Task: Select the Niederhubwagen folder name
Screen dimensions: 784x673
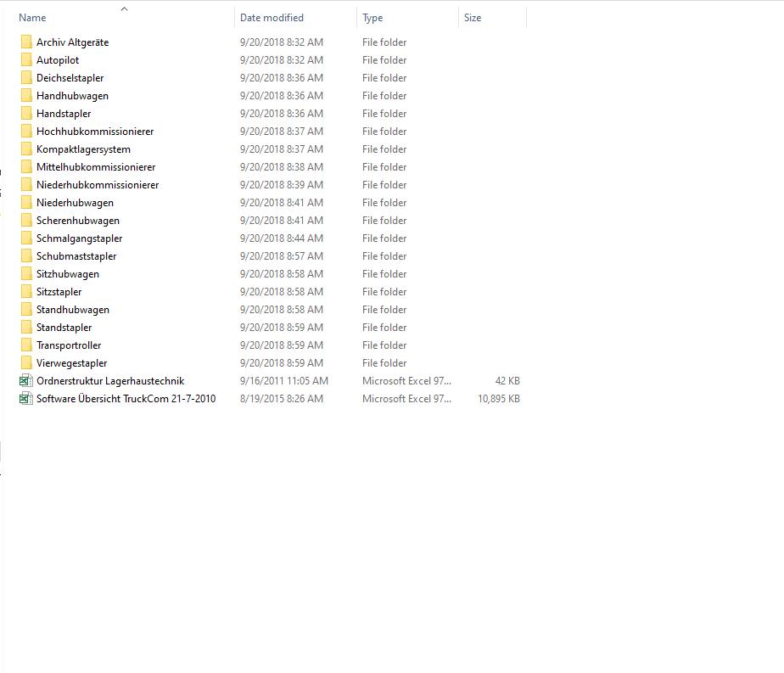Action: click(x=75, y=203)
